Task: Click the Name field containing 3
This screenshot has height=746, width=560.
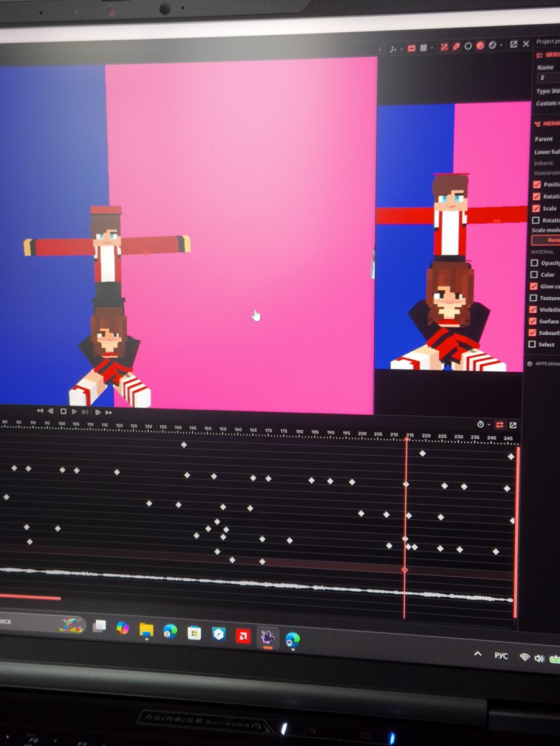Action: pos(549,78)
